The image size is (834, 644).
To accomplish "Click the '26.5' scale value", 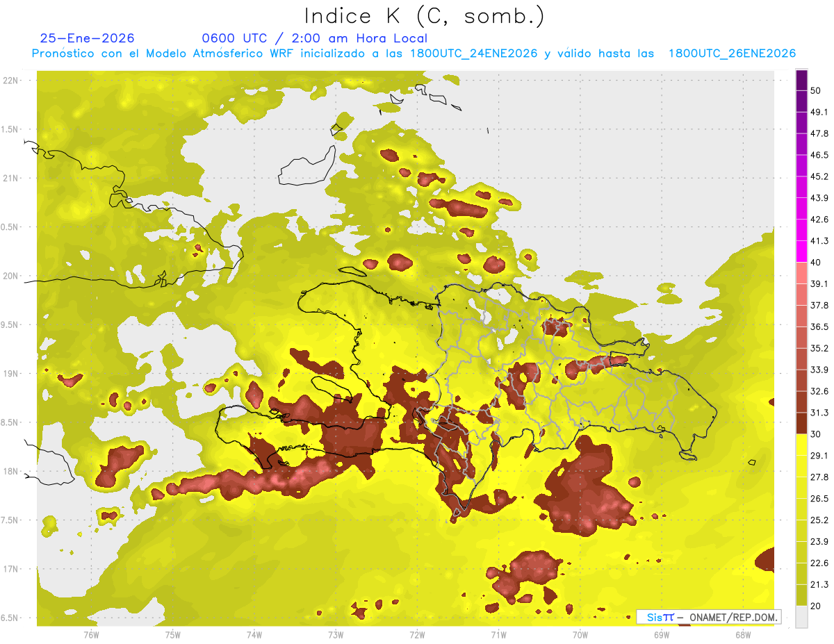I will coord(819,498).
